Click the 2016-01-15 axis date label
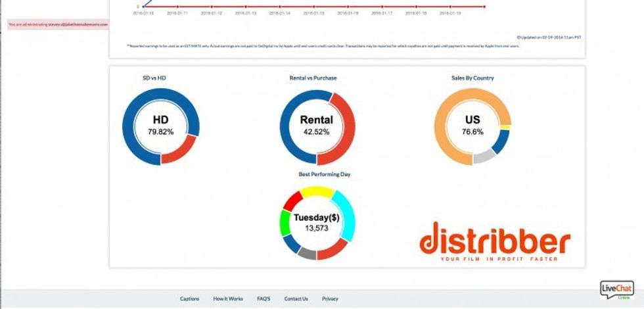 [x=314, y=13]
